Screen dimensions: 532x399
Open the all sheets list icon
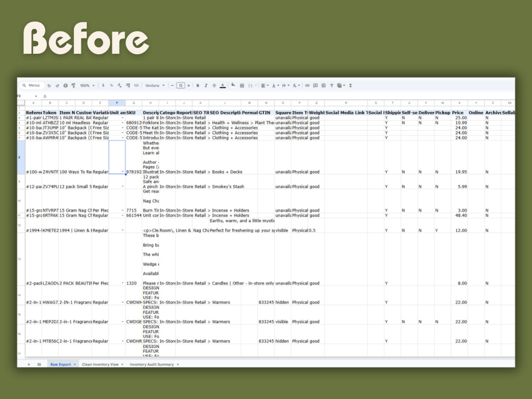coord(39,364)
